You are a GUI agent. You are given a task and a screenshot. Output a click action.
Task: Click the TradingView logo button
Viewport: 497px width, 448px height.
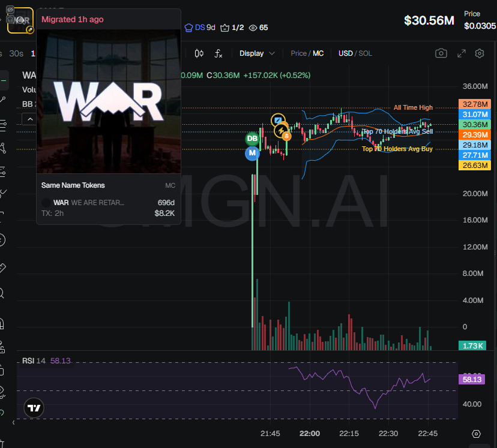pyautogui.click(x=34, y=408)
